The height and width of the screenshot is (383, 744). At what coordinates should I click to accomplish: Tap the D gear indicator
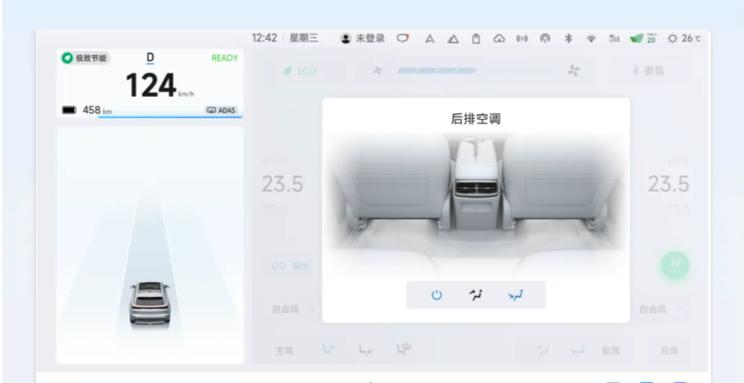click(150, 58)
